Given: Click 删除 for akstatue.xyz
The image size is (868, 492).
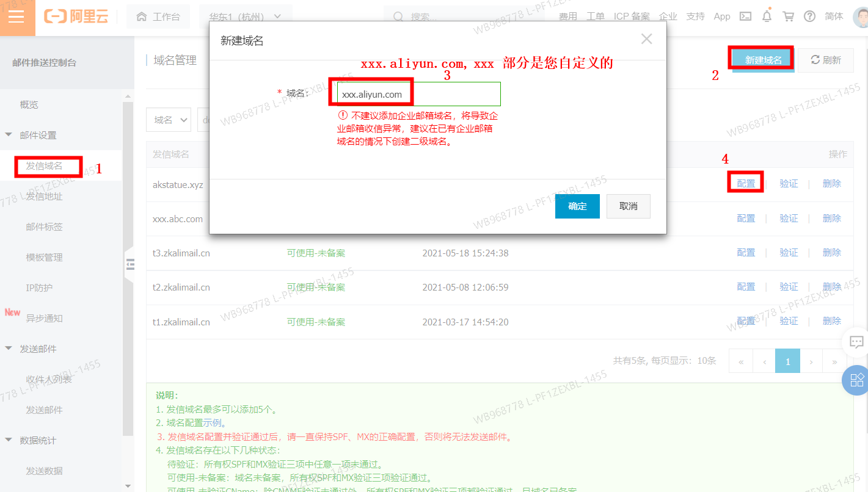Looking at the screenshot, I should pyautogui.click(x=831, y=184).
